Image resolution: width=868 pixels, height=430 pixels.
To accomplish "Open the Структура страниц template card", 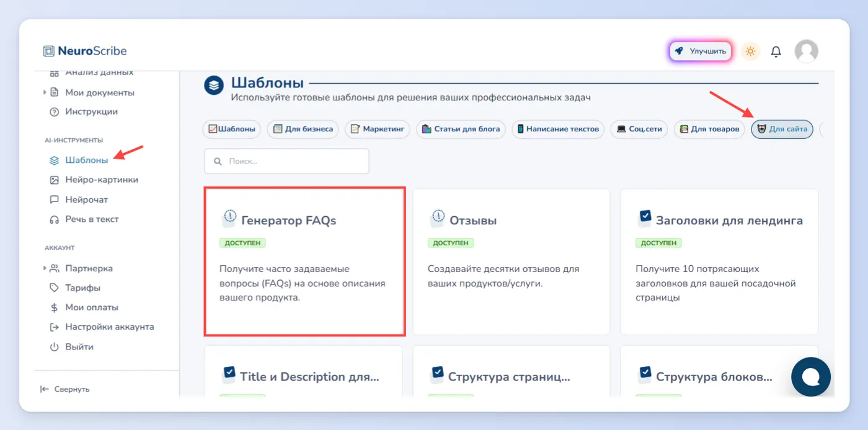I will click(511, 371).
